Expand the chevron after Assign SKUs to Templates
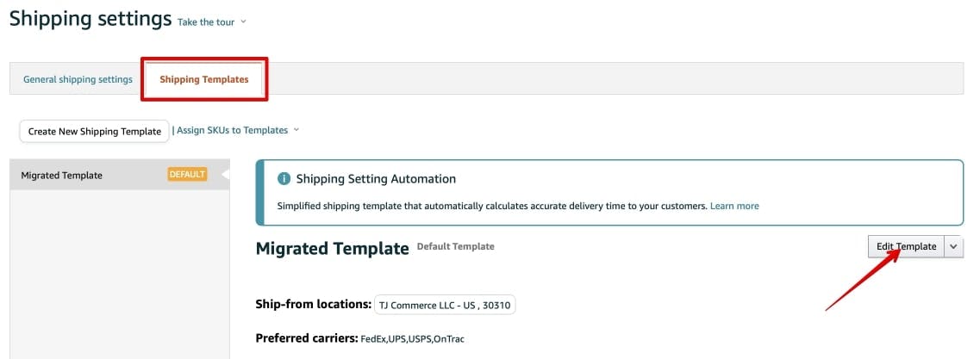This screenshot has width=980, height=359. tap(296, 130)
